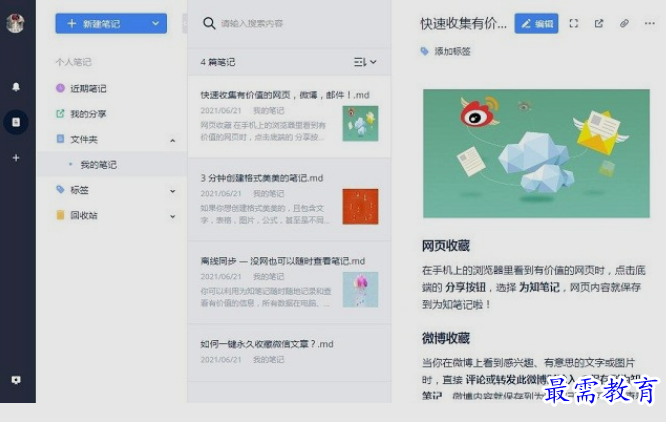Image resolution: width=666 pixels, height=422 pixels.
Task: Expand the 标签 section arrow
Action: click(x=172, y=191)
